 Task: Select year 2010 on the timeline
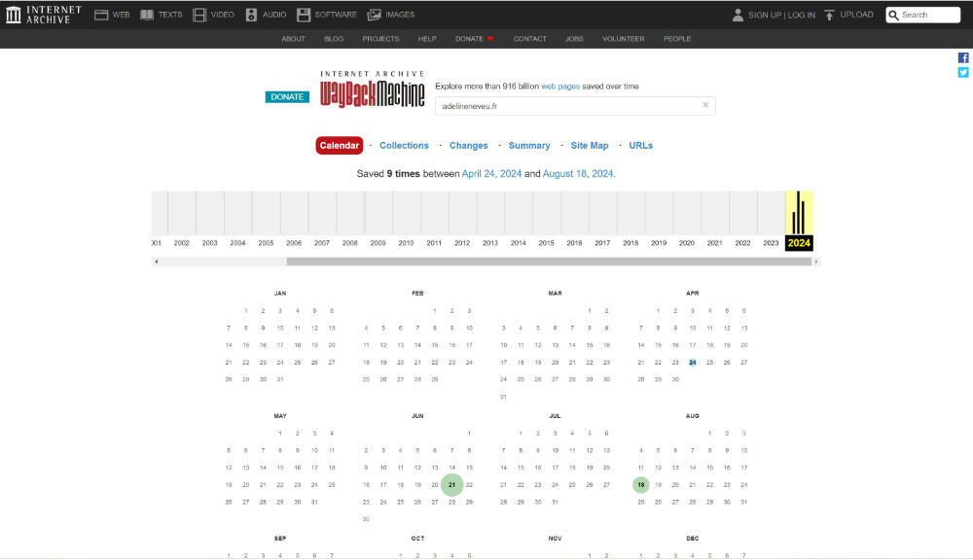[x=406, y=243]
